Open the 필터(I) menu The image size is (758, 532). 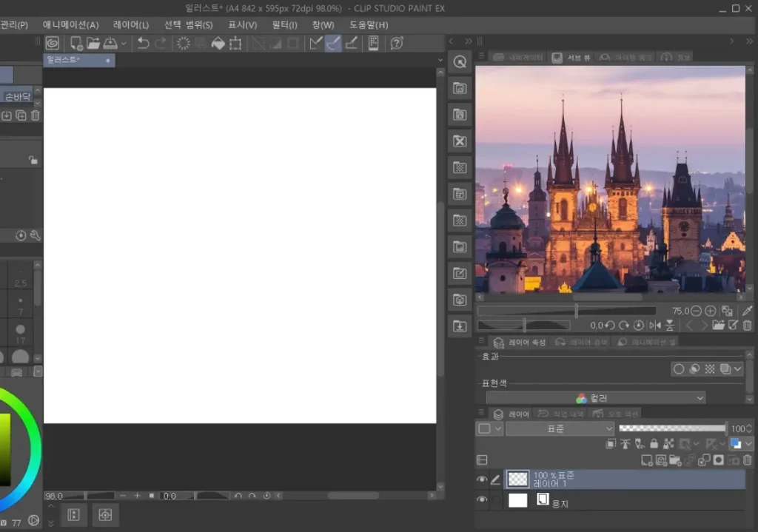click(284, 24)
